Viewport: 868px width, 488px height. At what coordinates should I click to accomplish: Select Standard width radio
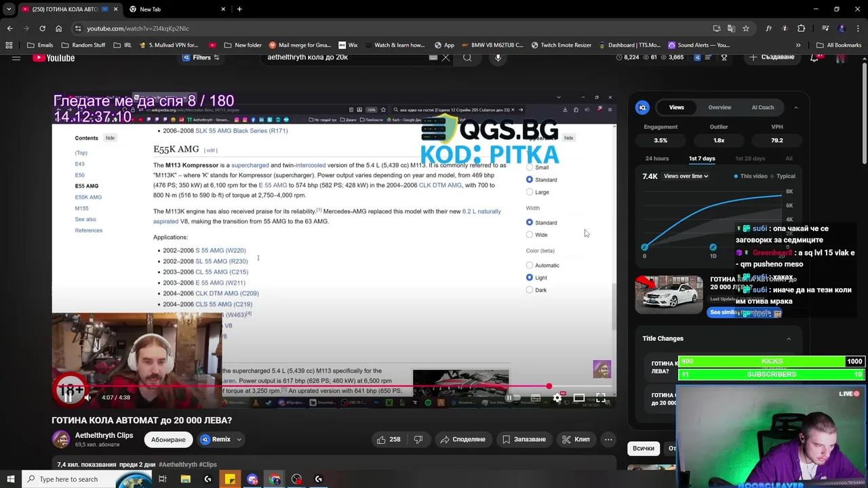click(x=530, y=222)
